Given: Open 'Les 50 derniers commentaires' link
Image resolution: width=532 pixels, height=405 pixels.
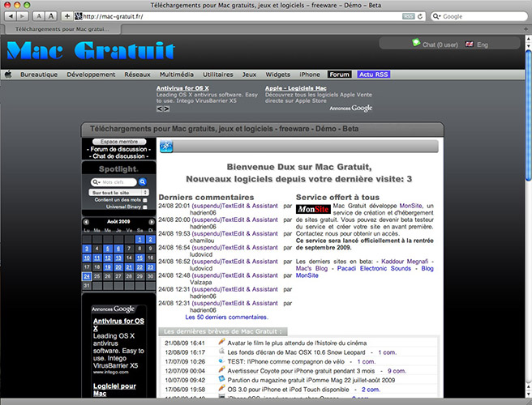Looking at the screenshot, I should click(x=226, y=318).
